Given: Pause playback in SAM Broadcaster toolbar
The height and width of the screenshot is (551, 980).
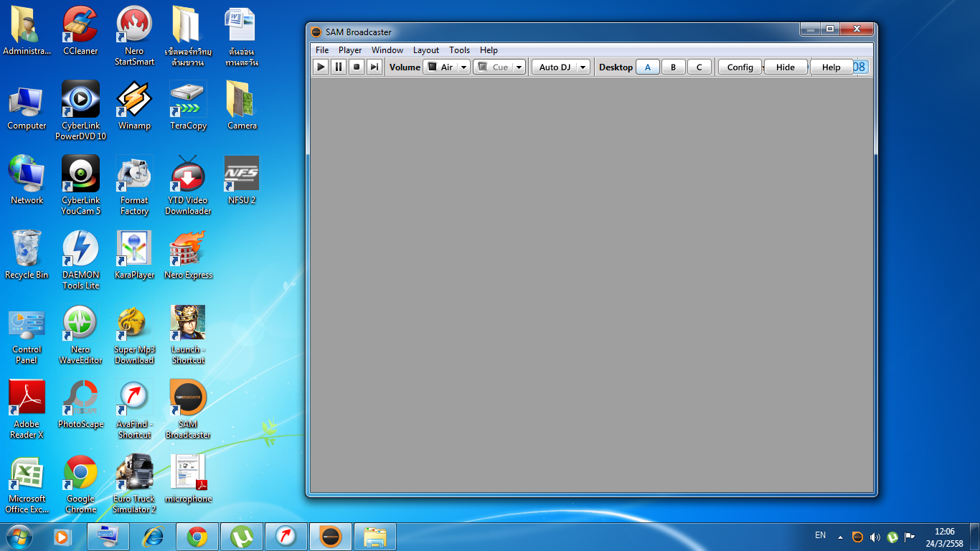Looking at the screenshot, I should [x=339, y=67].
